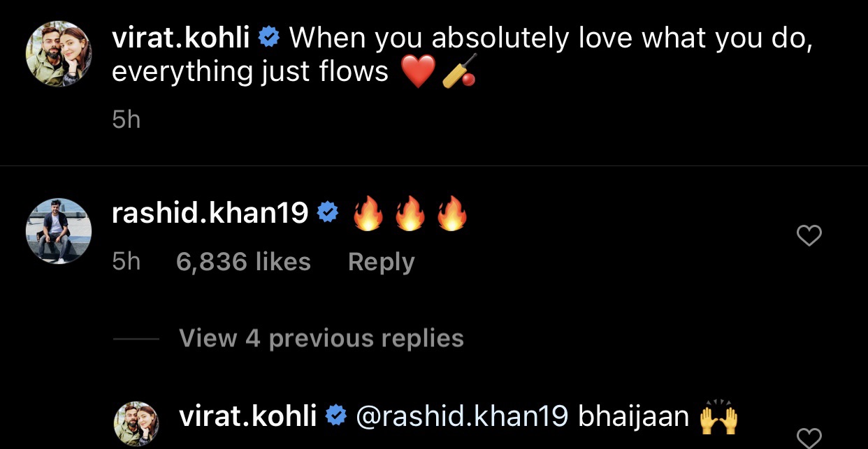Viewport: 868px width, 449px height.
Task: Tap rashid.khan19's profile picture
Action: pyautogui.click(x=59, y=231)
